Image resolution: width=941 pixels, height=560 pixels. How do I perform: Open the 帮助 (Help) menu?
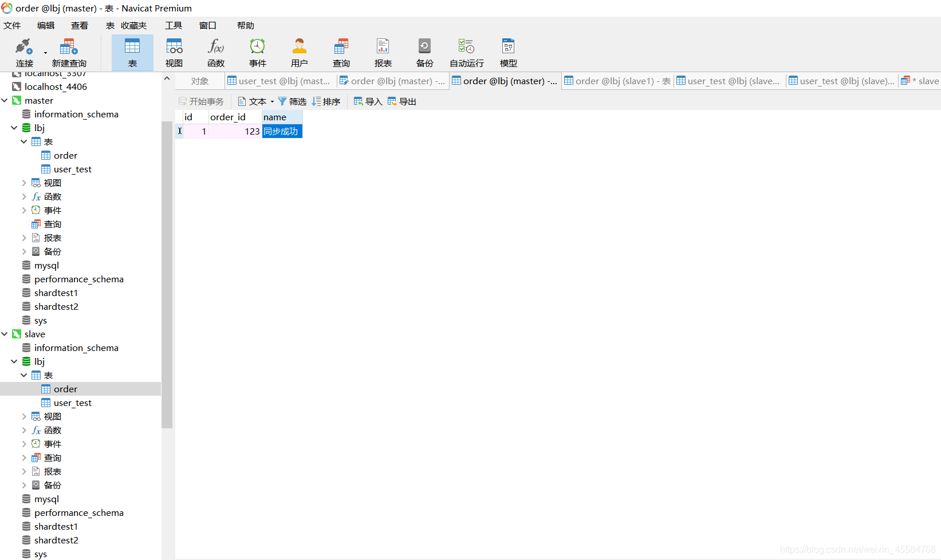(x=246, y=25)
